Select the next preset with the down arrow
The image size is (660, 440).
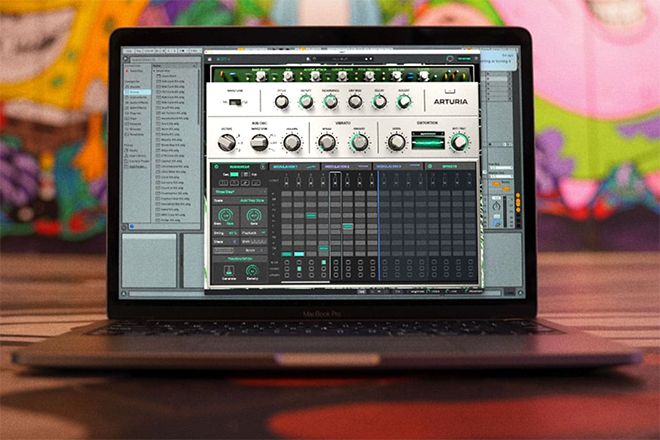click(370, 59)
